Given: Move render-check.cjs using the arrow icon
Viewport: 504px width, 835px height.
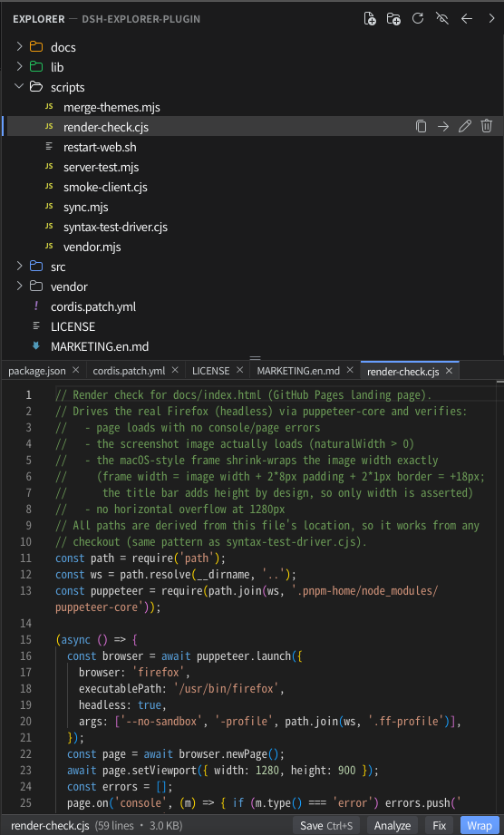Looking at the screenshot, I should 442,126.
